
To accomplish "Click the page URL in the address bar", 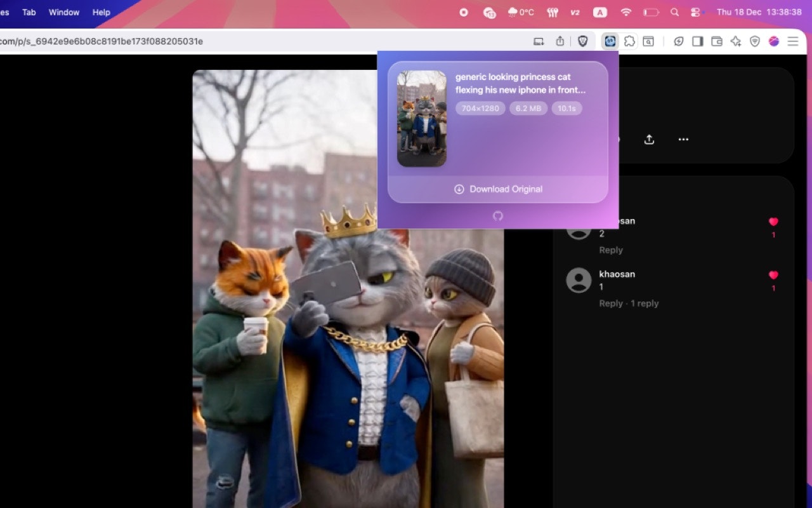I will click(101, 41).
